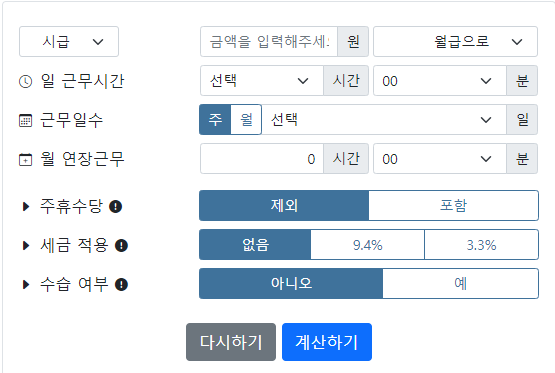Click the 일 unit label in 근무일수 row
555x373 pixels.
(522, 120)
